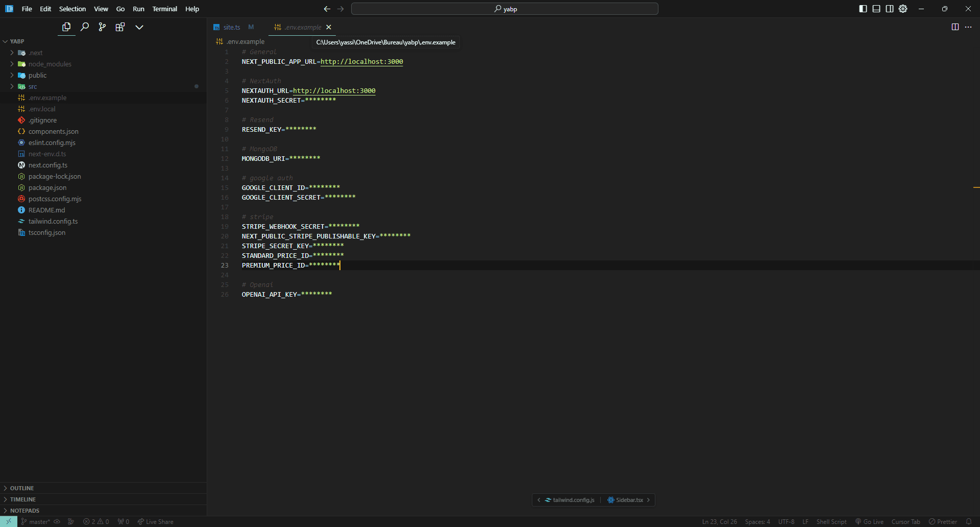Image resolution: width=980 pixels, height=527 pixels.
Task: Switch to the site.ts tab
Action: coord(232,27)
